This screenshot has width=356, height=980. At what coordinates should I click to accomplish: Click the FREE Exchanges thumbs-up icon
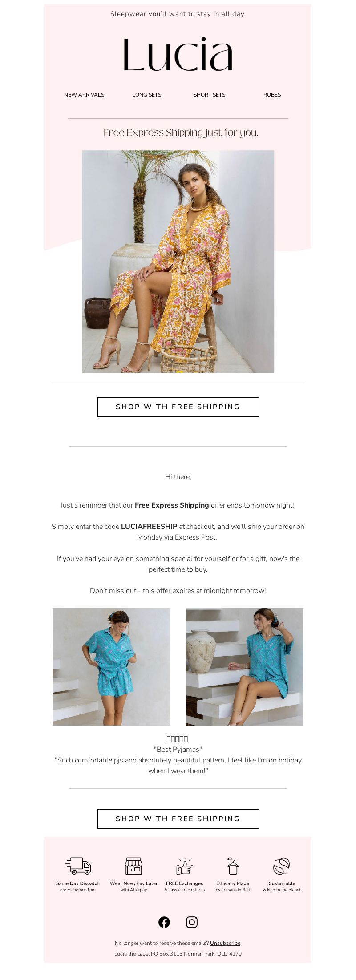point(184,866)
